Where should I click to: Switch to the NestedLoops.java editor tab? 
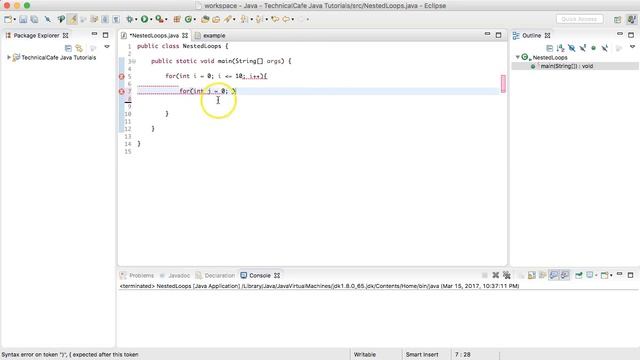pyautogui.click(x=154, y=36)
